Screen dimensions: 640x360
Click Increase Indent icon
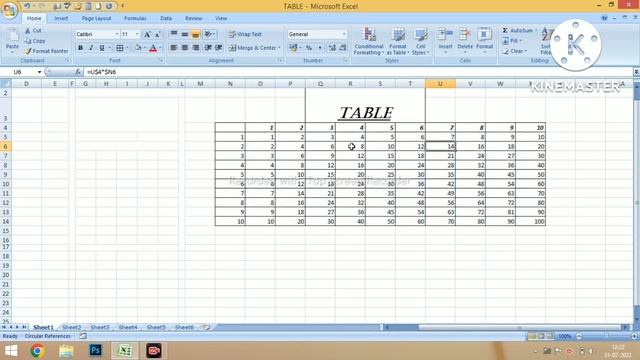(219, 48)
